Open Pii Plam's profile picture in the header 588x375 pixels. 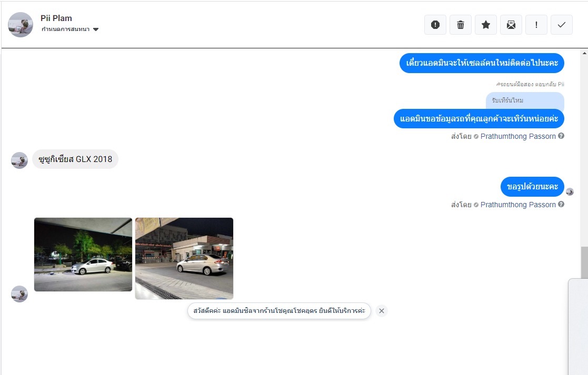[x=21, y=25]
